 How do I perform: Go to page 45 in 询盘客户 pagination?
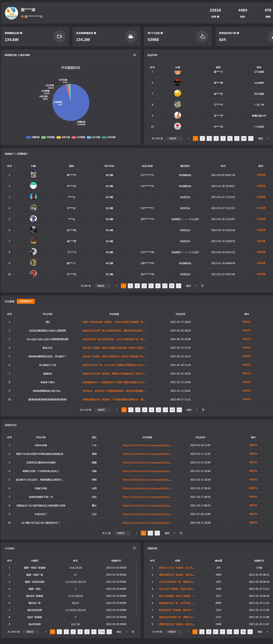pyautogui.click(x=171, y=286)
